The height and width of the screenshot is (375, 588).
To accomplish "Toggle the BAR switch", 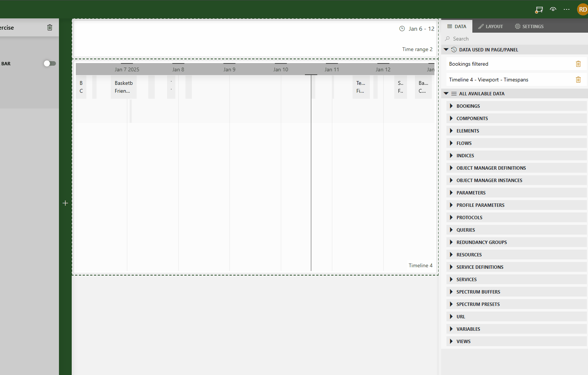I will tap(50, 63).
